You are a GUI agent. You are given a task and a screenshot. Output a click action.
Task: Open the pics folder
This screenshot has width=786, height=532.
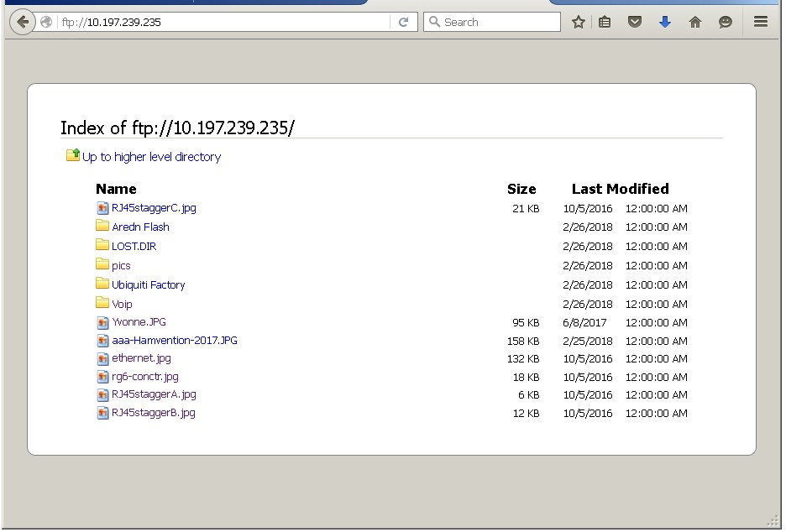pyautogui.click(x=121, y=265)
